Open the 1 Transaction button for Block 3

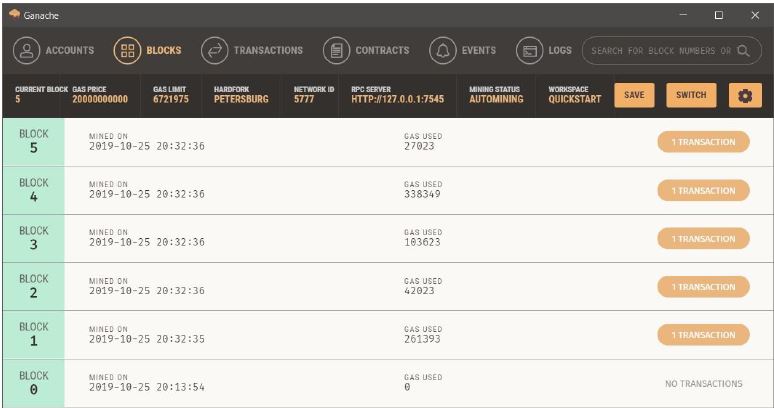(703, 239)
